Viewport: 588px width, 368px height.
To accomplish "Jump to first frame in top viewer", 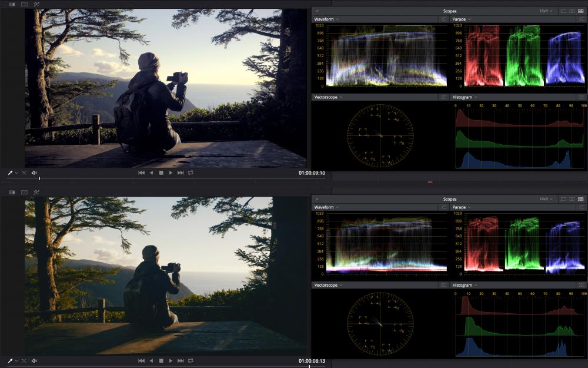I will click(x=141, y=173).
